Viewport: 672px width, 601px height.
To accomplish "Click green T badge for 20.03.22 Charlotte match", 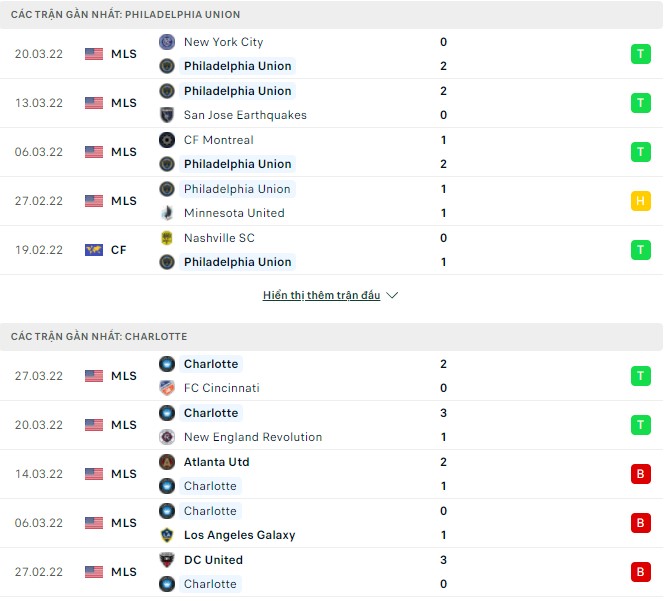I will click(x=640, y=425).
